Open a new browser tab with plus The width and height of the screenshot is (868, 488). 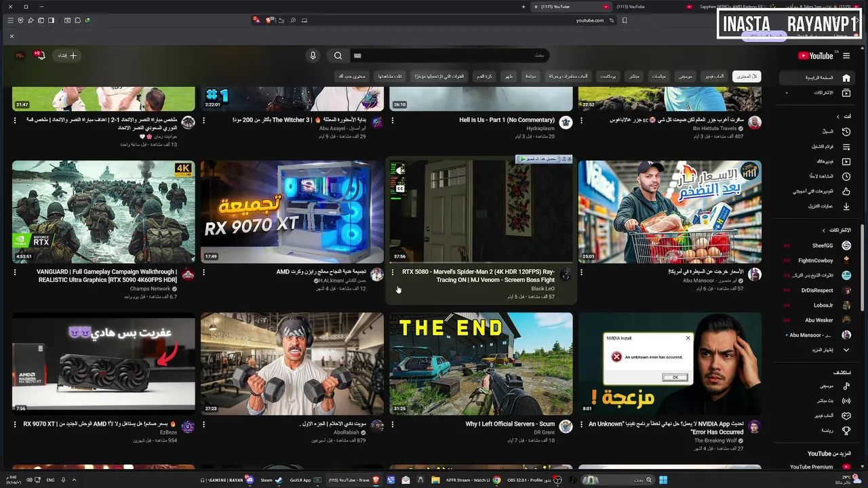(523, 6)
